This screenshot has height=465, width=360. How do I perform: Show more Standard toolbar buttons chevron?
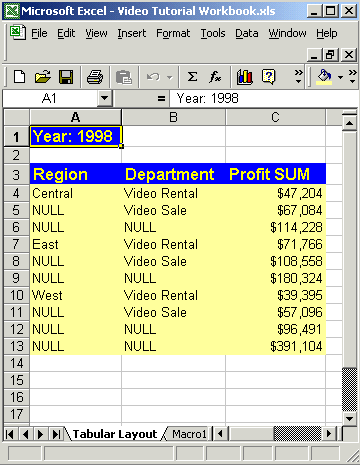[x=298, y=77]
